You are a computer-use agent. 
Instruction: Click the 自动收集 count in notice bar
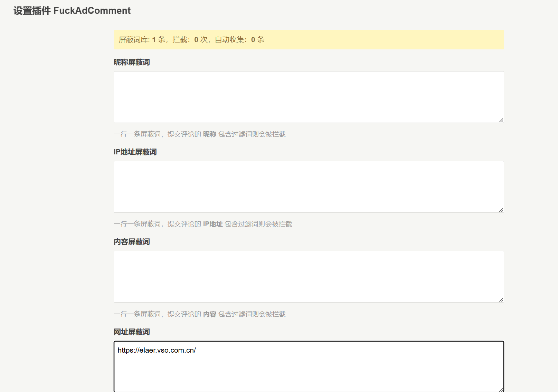pyautogui.click(x=253, y=40)
